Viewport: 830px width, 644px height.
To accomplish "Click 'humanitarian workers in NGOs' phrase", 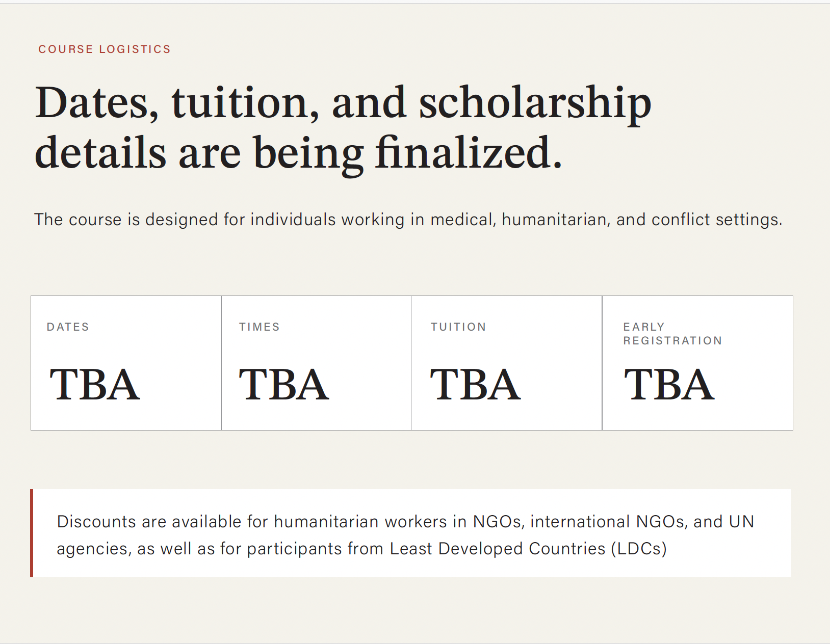I will (x=398, y=522).
